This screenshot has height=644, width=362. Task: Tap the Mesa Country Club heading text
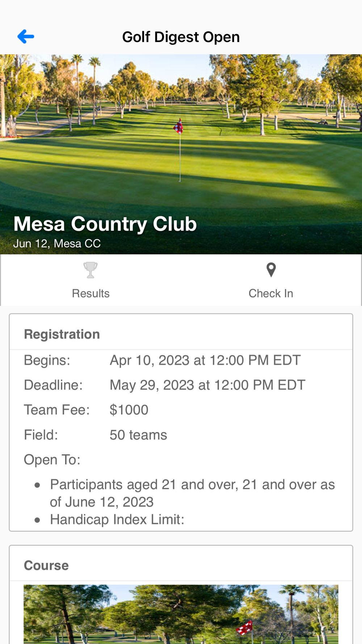(105, 224)
